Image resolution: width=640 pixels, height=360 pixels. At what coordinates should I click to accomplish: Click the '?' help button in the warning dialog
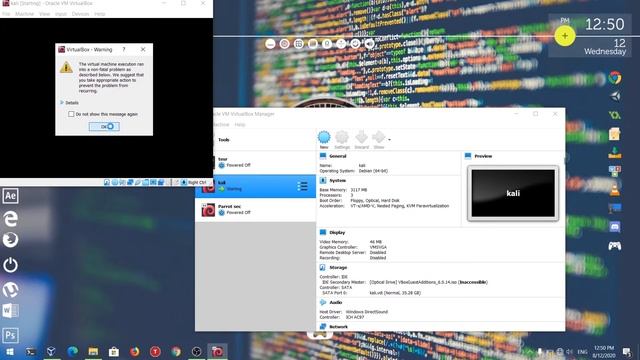tap(124, 49)
